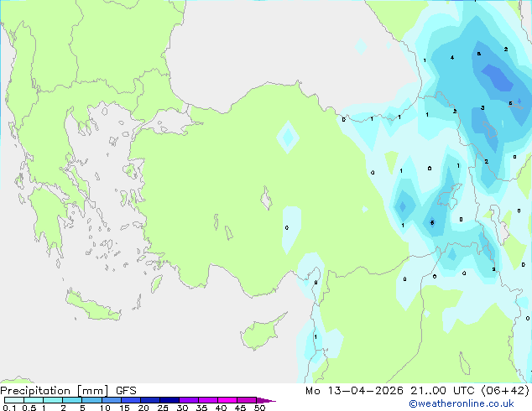Click the 20–25 mm legend color swatch

coord(150,400)
